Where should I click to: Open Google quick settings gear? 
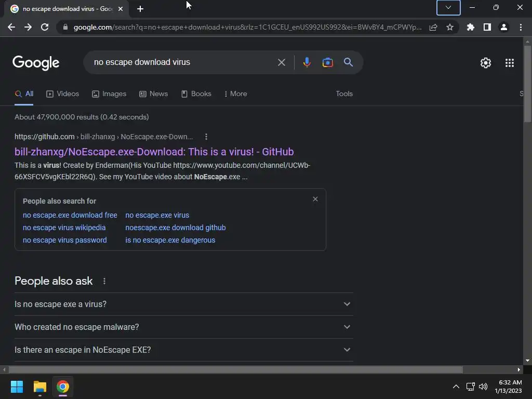point(486,63)
